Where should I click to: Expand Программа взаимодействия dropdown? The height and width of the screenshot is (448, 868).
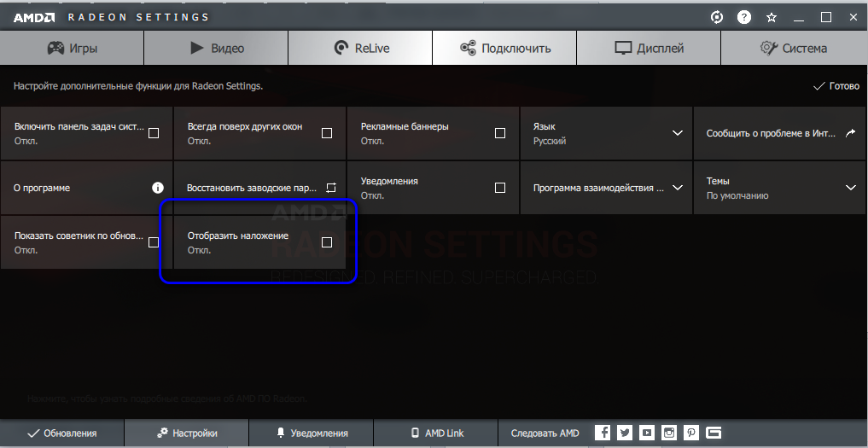(x=677, y=188)
